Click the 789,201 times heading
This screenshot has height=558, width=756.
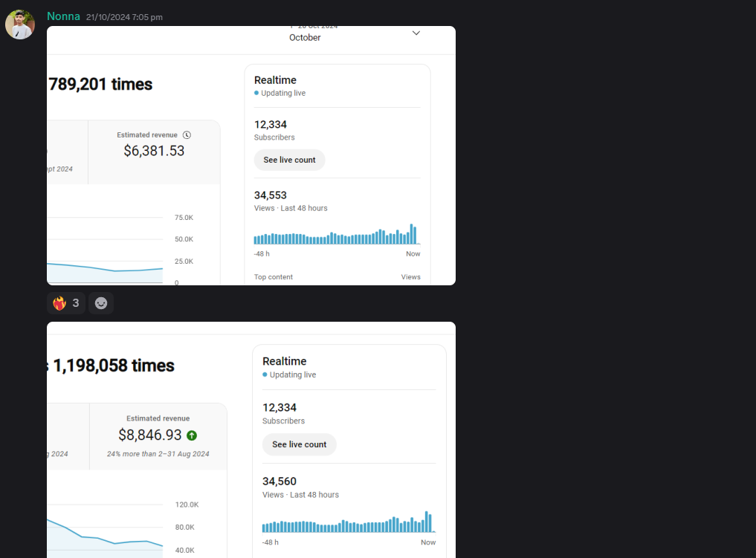point(100,84)
